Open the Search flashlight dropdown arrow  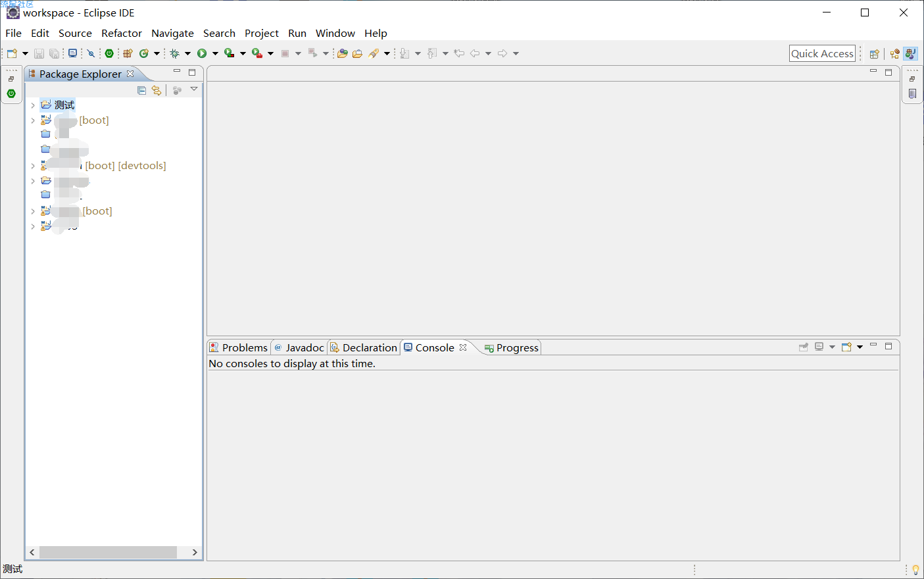coord(387,53)
